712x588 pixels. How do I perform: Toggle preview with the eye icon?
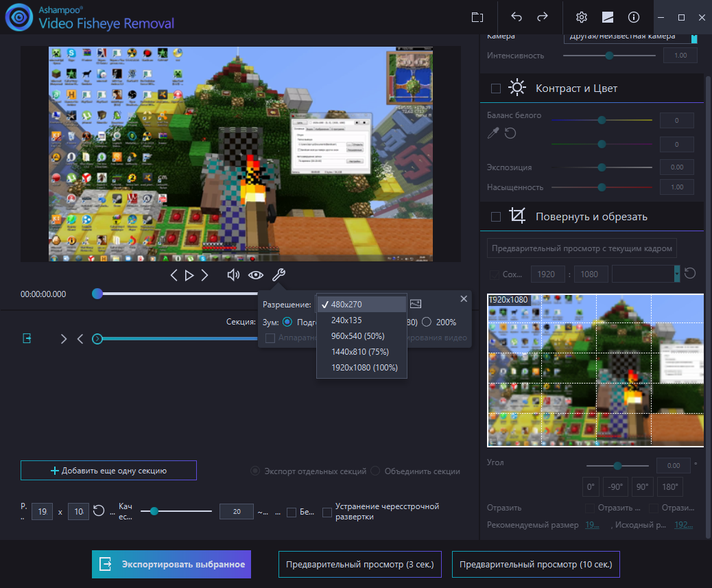click(256, 274)
